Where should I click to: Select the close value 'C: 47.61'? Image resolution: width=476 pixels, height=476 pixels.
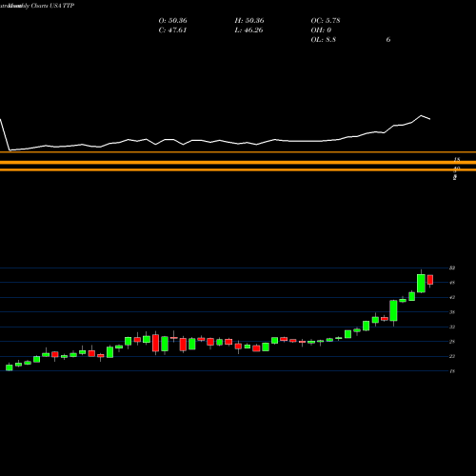click(172, 30)
